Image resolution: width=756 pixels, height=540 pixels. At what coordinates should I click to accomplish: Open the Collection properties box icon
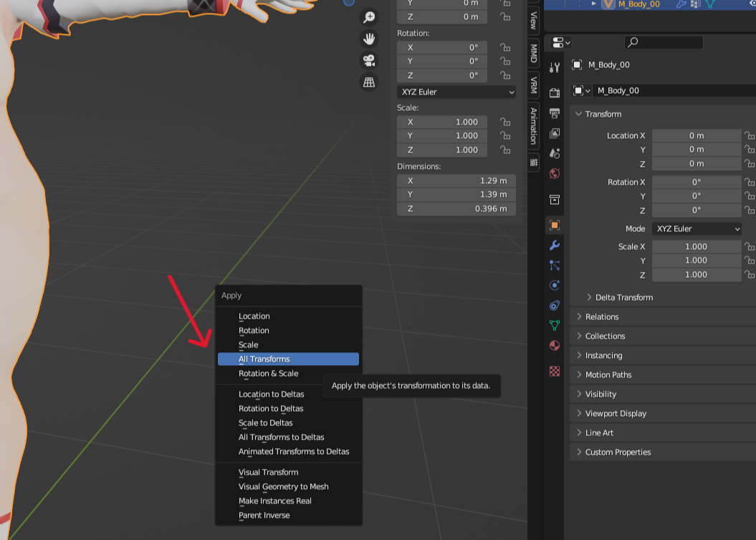555,199
